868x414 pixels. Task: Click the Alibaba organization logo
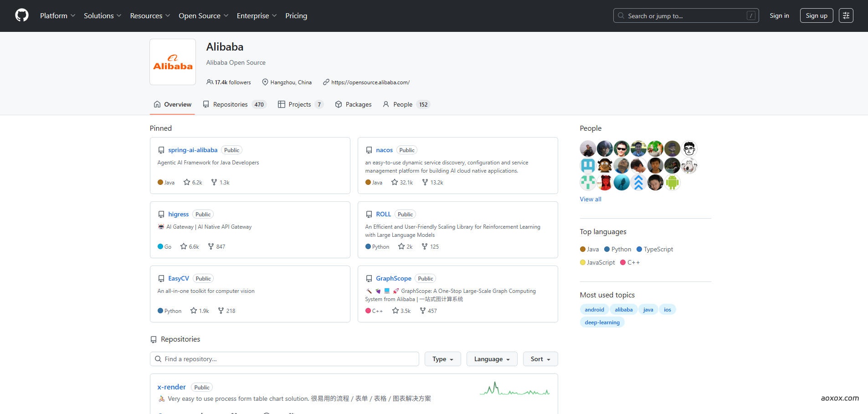point(173,62)
